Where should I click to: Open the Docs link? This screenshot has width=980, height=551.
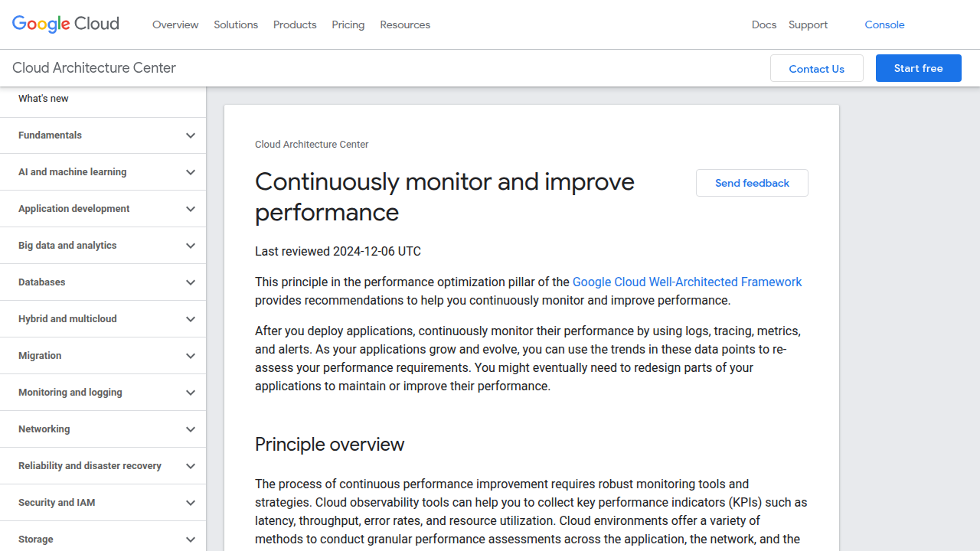coord(764,24)
